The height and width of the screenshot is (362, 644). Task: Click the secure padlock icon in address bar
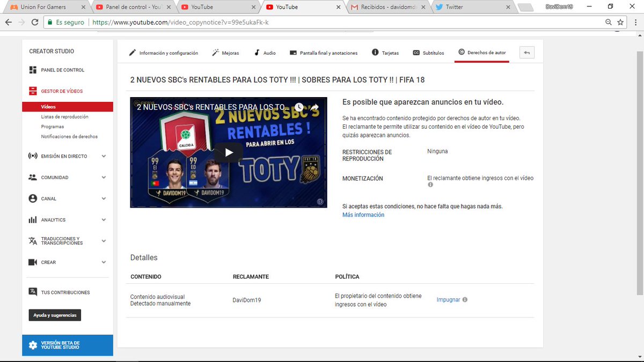(x=49, y=23)
